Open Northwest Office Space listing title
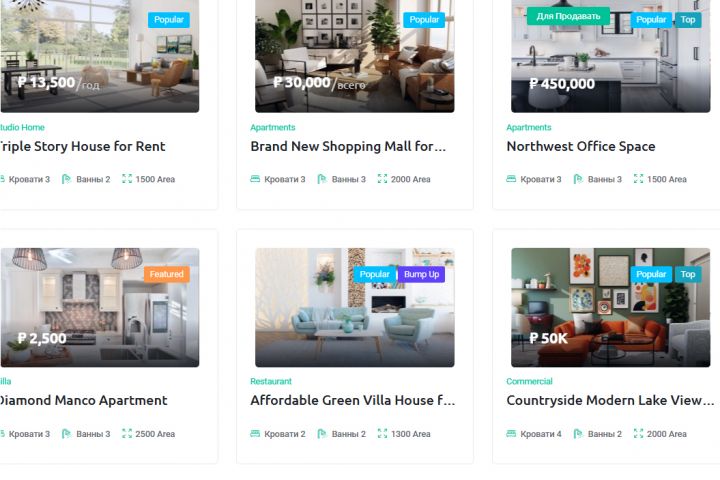The width and height of the screenshot is (720, 480). pos(580,146)
